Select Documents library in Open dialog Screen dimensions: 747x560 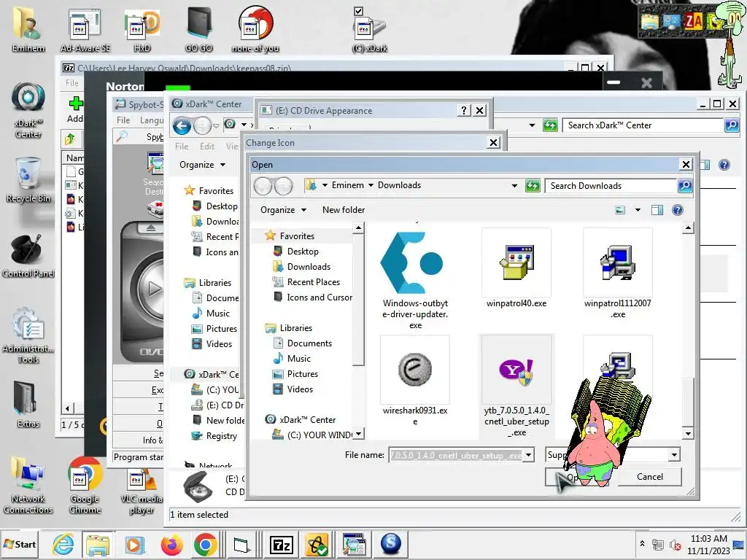[x=309, y=343]
